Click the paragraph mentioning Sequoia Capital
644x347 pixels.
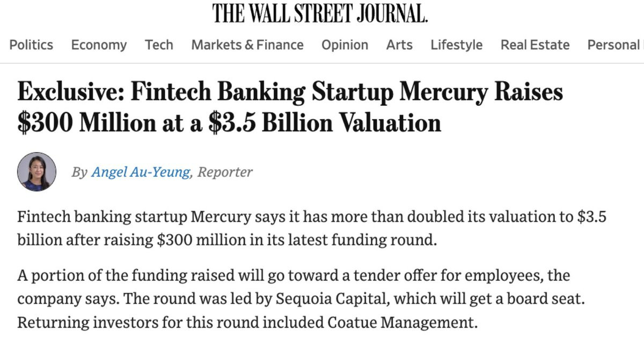tap(301, 300)
